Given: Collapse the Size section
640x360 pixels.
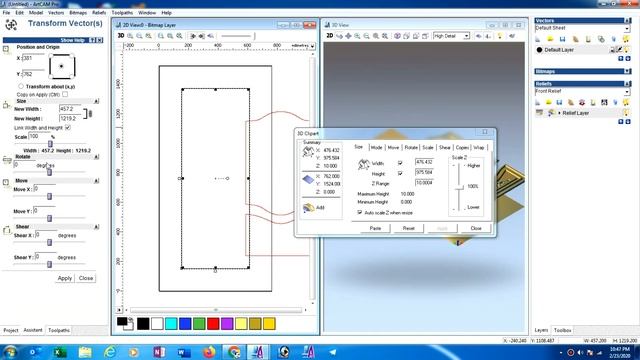Looking at the screenshot, I should (x=96, y=101).
